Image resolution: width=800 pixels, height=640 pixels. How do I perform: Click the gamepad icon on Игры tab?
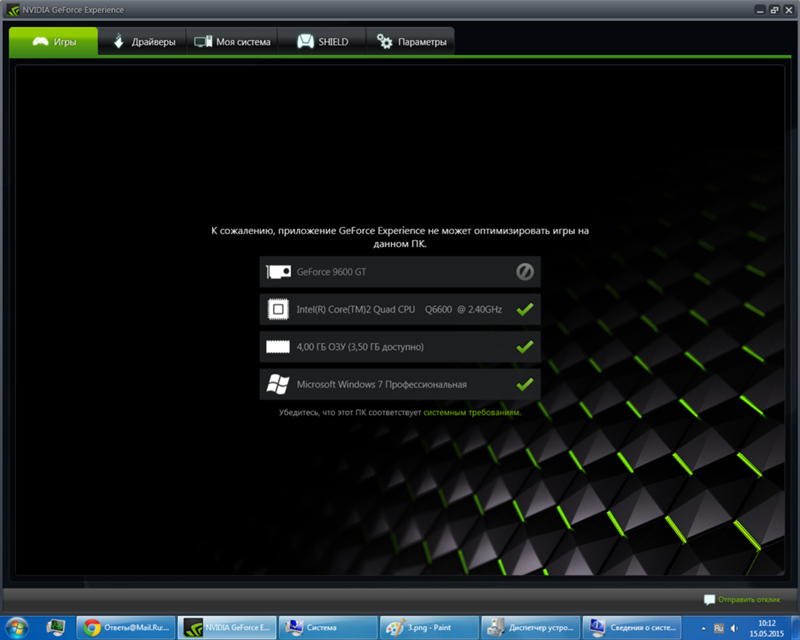click(x=40, y=41)
